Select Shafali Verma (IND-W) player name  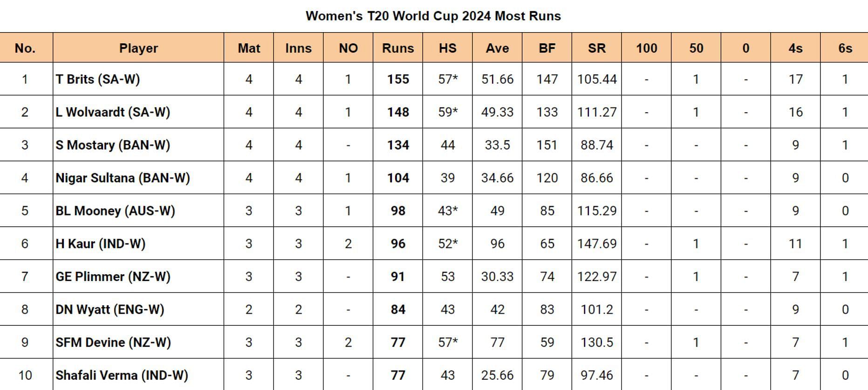[x=122, y=375]
